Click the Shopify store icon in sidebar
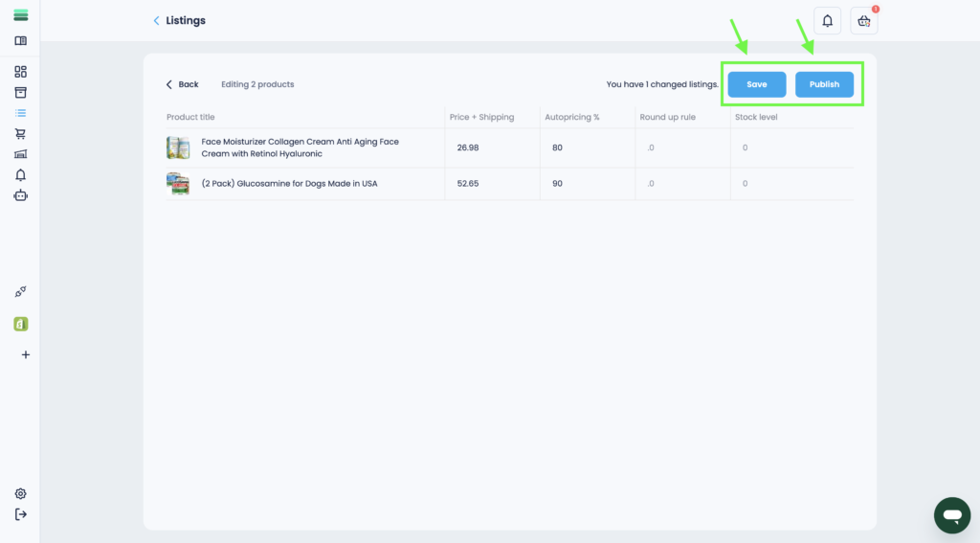Screen dimensions: 980x543 [x=21, y=324]
